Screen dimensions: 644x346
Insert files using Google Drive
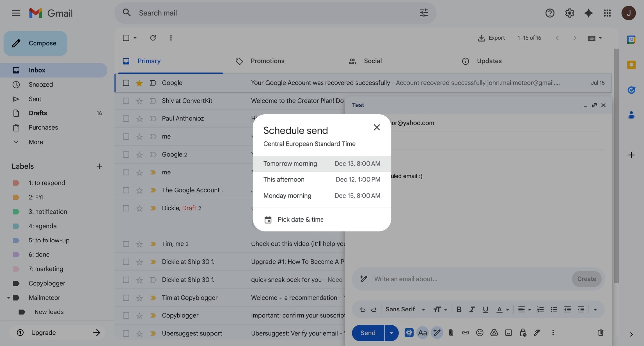point(494,333)
